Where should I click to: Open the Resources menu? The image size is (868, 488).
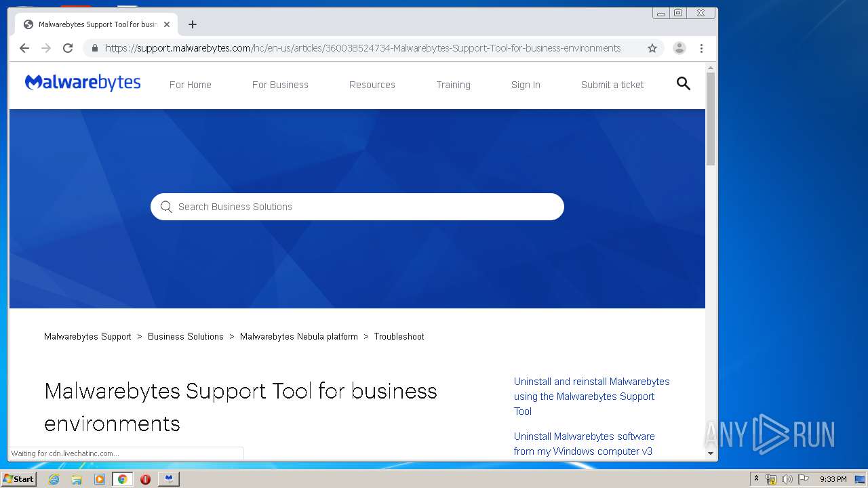372,85
